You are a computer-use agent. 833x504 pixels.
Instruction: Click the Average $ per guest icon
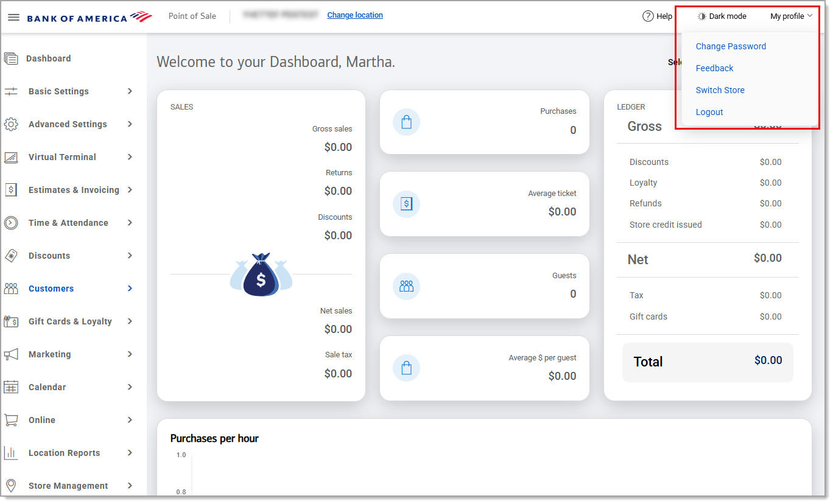406,368
